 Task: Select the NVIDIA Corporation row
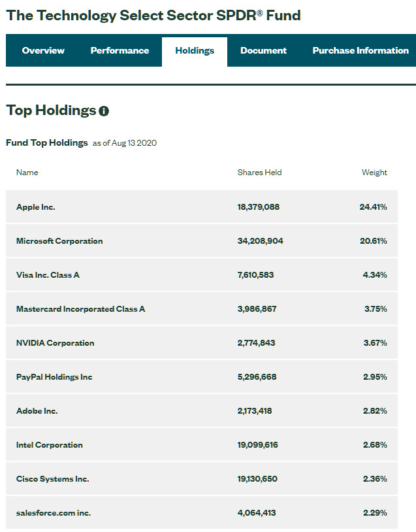(55, 343)
